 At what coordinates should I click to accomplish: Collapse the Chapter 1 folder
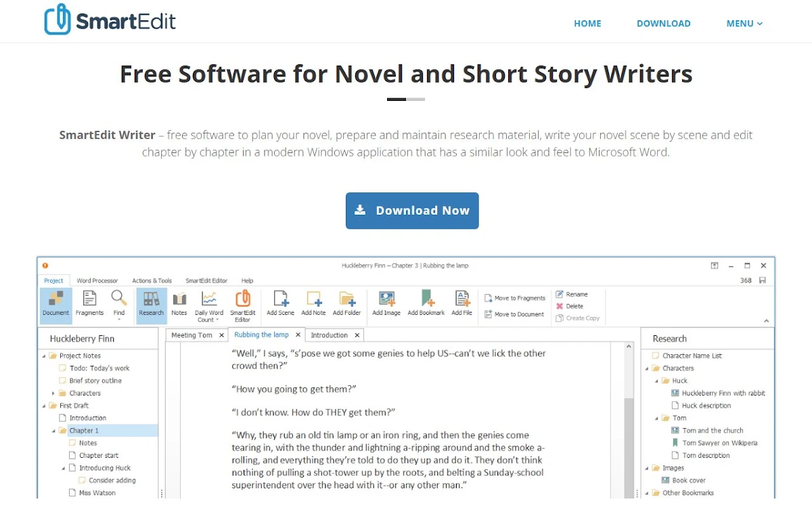click(x=53, y=431)
